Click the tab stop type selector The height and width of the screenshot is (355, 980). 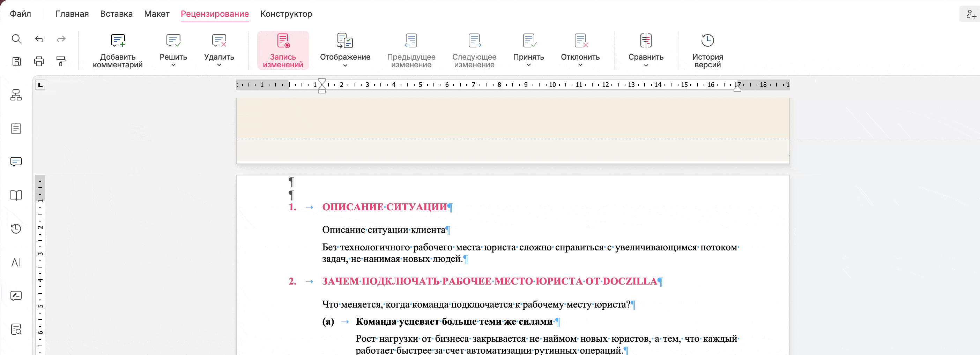click(x=40, y=85)
